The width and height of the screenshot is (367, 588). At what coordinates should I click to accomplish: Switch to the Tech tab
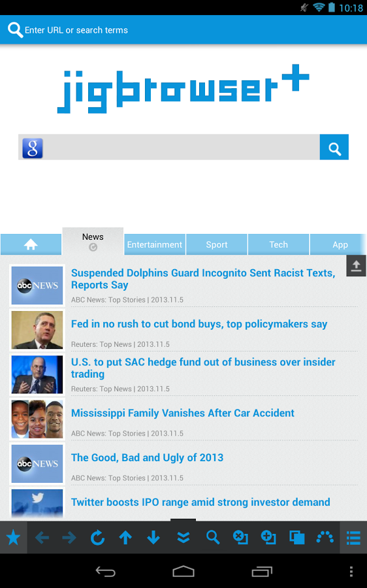tap(279, 244)
